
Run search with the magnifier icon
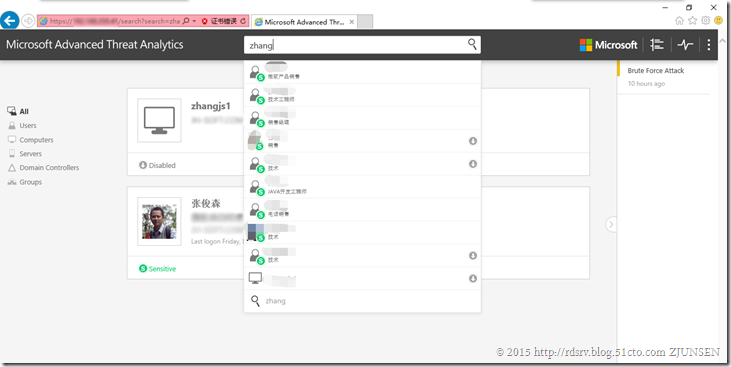[472, 44]
